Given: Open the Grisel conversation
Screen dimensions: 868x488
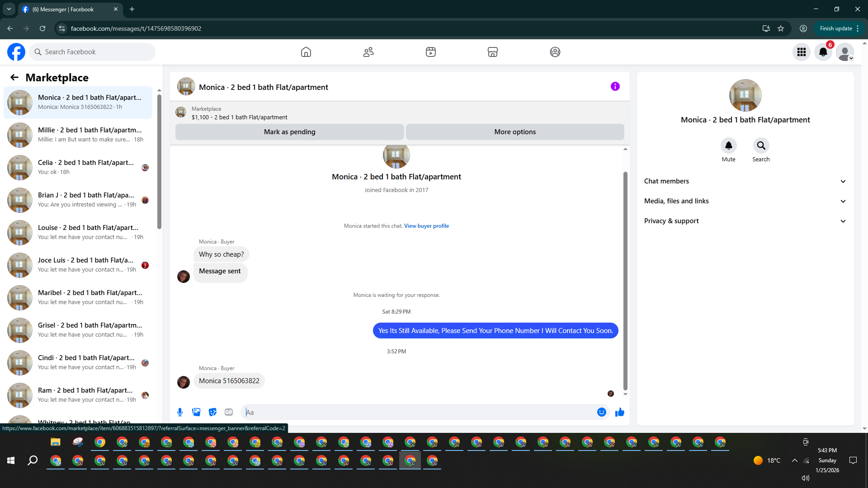Looking at the screenshot, I should 78,330.
